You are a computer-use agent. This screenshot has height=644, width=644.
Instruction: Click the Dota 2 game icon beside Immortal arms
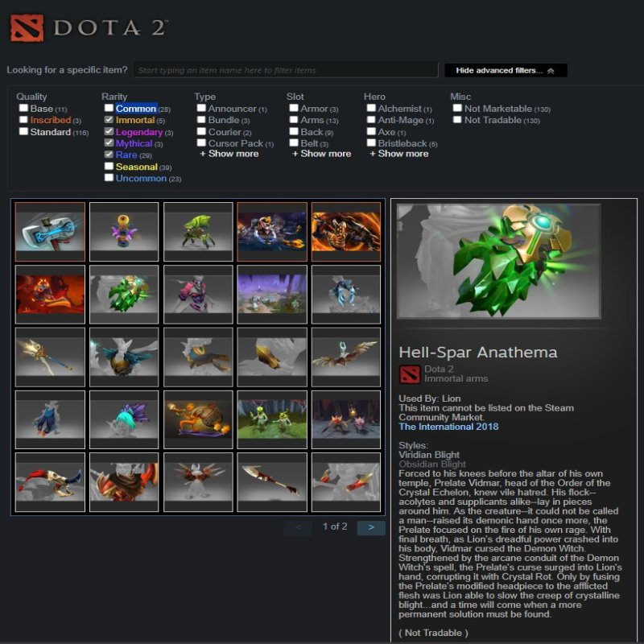point(410,374)
